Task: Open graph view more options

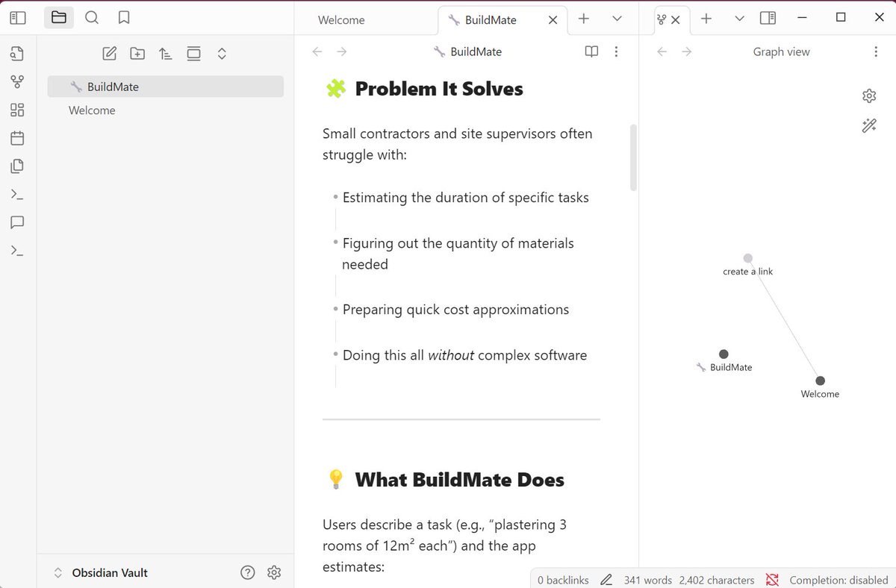Action: pos(876,51)
